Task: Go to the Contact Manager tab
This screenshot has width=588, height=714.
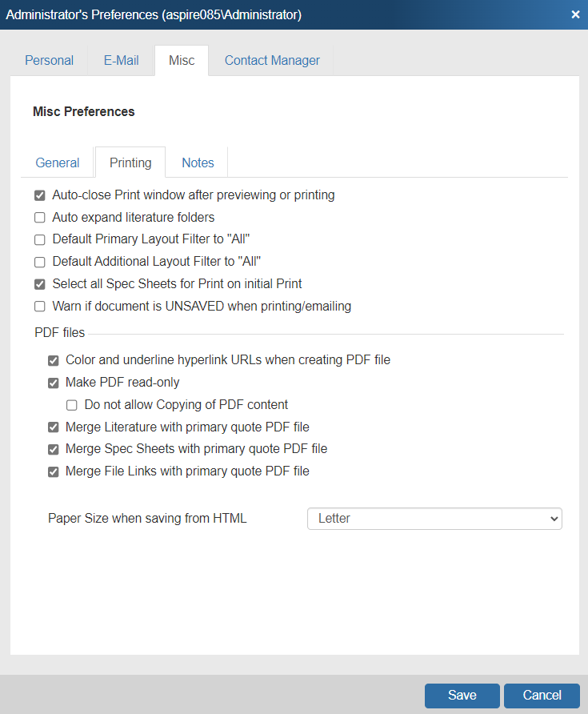Action: pyautogui.click(x=272, y=60)
